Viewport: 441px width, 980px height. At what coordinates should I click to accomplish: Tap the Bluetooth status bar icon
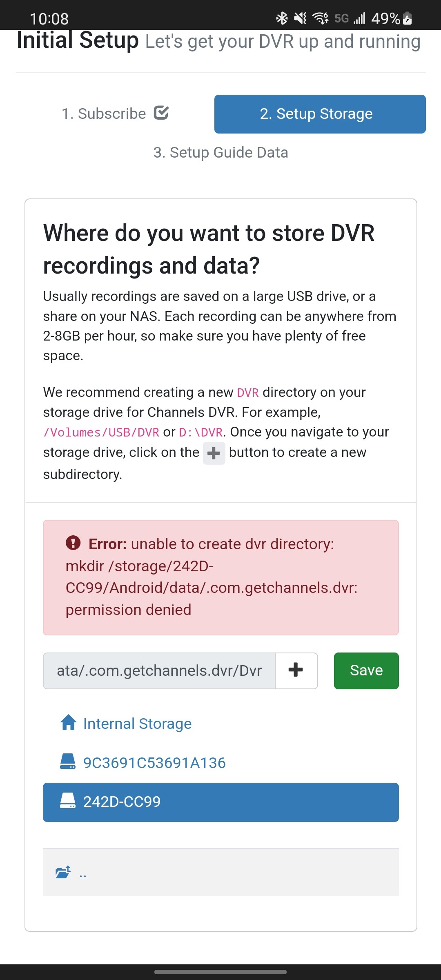(282, 18)
